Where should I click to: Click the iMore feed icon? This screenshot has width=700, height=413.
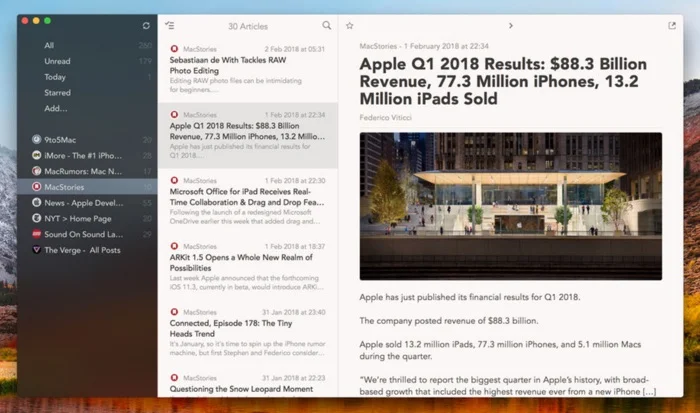37,155
